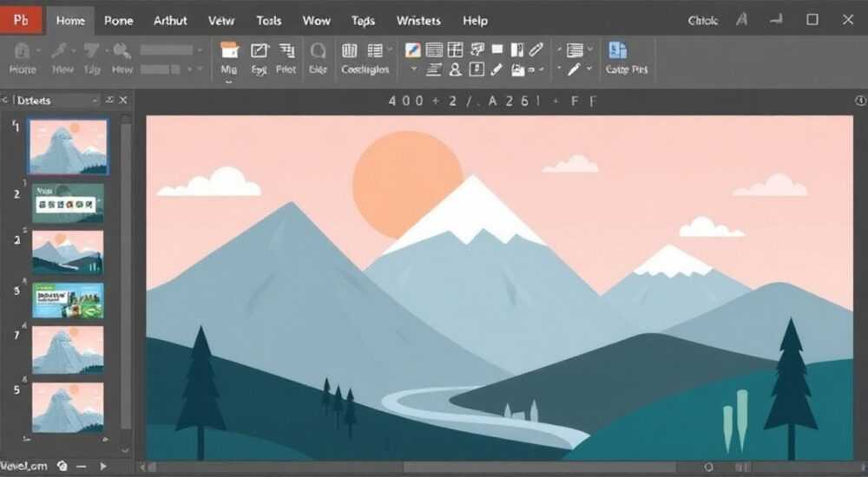Expand the Dsterts panel dropdown arrow

point(95,101)
